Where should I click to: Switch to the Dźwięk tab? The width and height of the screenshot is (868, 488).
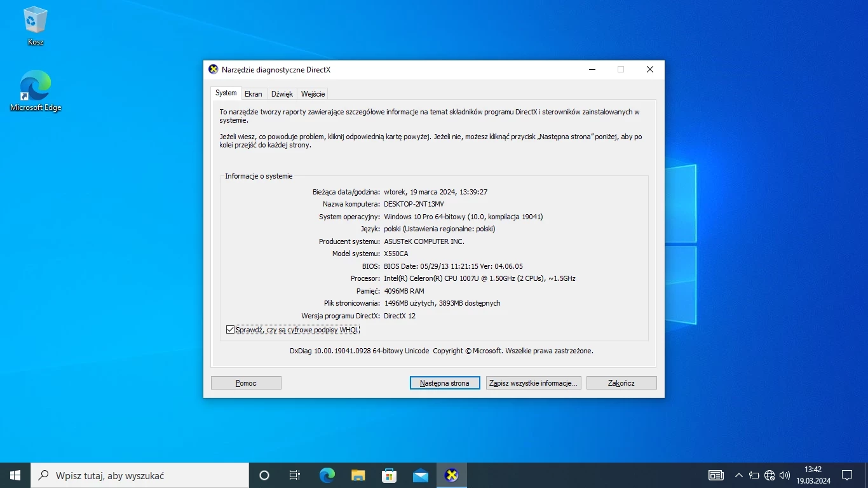pos(281,93)
